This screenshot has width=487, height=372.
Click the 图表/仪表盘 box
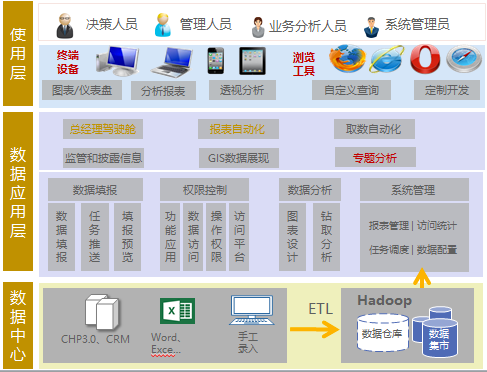click(82, 90)
